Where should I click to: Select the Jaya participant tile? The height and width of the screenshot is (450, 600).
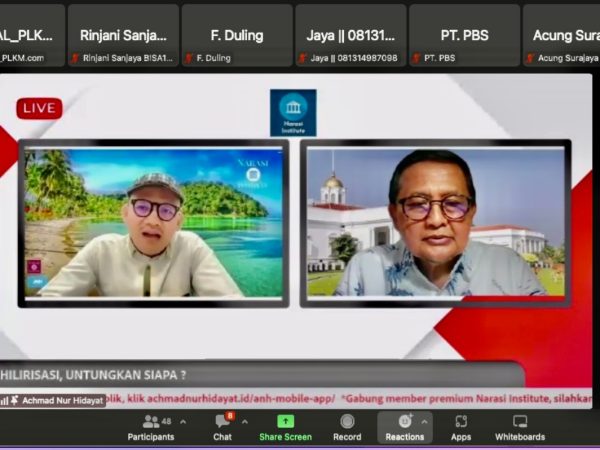[x=350, y=35]
